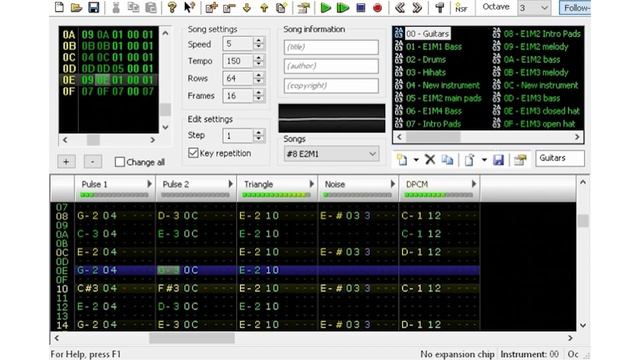The height and width of the screenshot is (360, 640).
Task: Clone instrument icon in instrument toolbar
Action: tap(447, 160)
